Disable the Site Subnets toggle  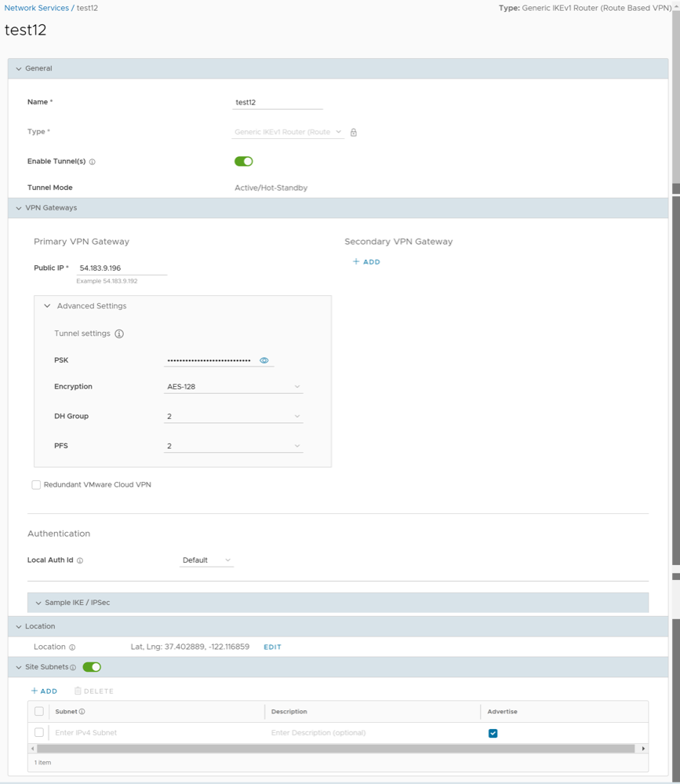[92, 667]
